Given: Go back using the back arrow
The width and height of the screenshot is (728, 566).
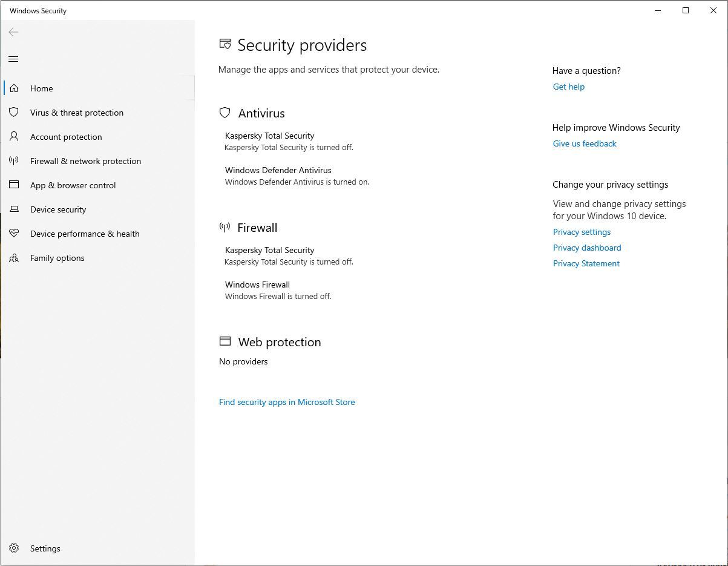Looking at the screenshot, I should [13, 32].
